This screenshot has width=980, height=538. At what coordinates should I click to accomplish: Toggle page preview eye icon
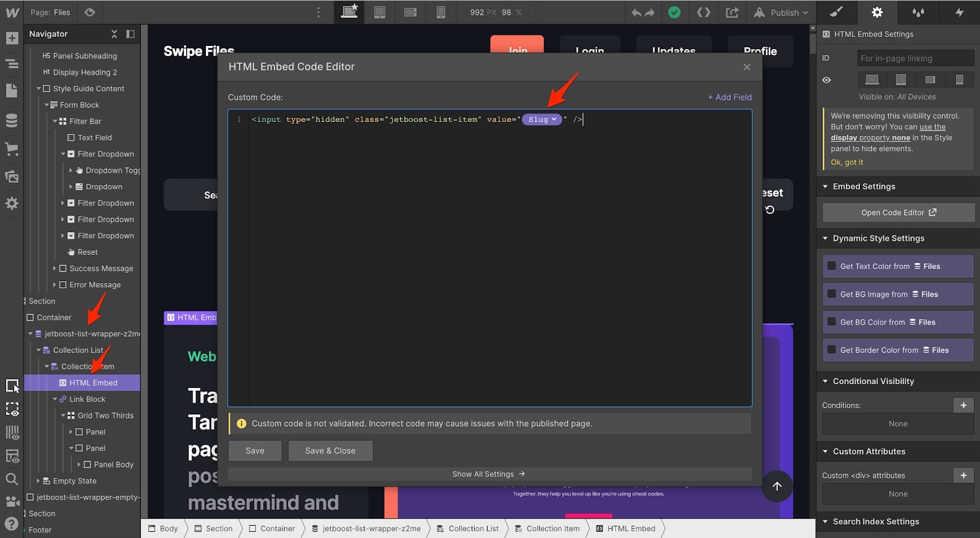90,12
